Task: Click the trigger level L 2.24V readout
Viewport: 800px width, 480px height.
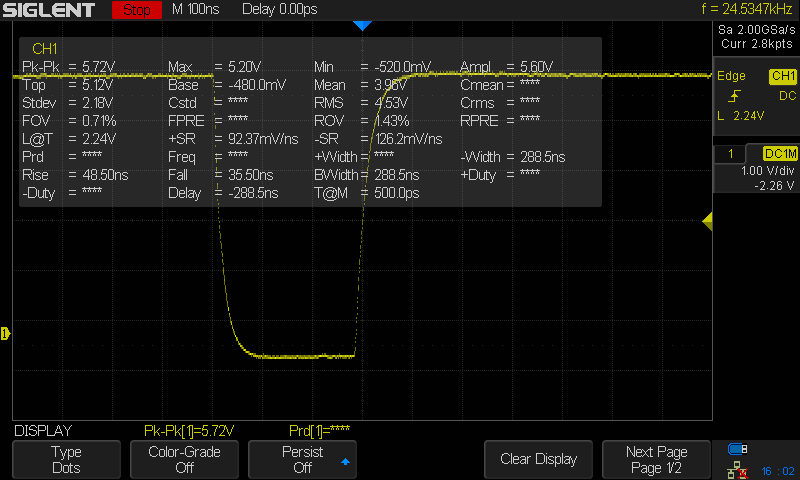Action: tap(741, 115)
